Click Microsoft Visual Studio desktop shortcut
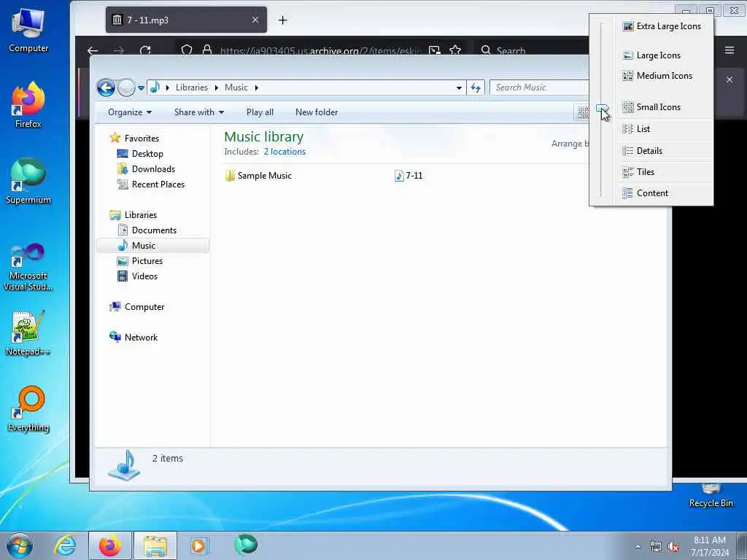The width and height of the screenshot is (747, 560). pos(28,267)
